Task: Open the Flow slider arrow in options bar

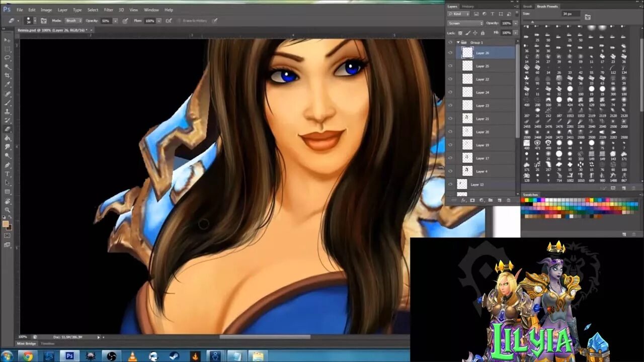Action: (x=158, y=21)
